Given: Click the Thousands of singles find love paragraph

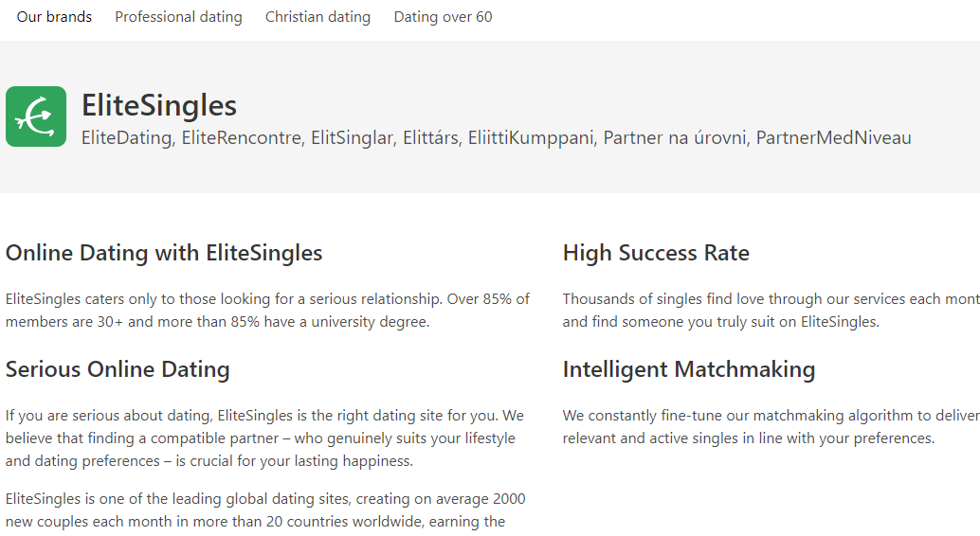Looking at the screenshot, I should [770, 310].
